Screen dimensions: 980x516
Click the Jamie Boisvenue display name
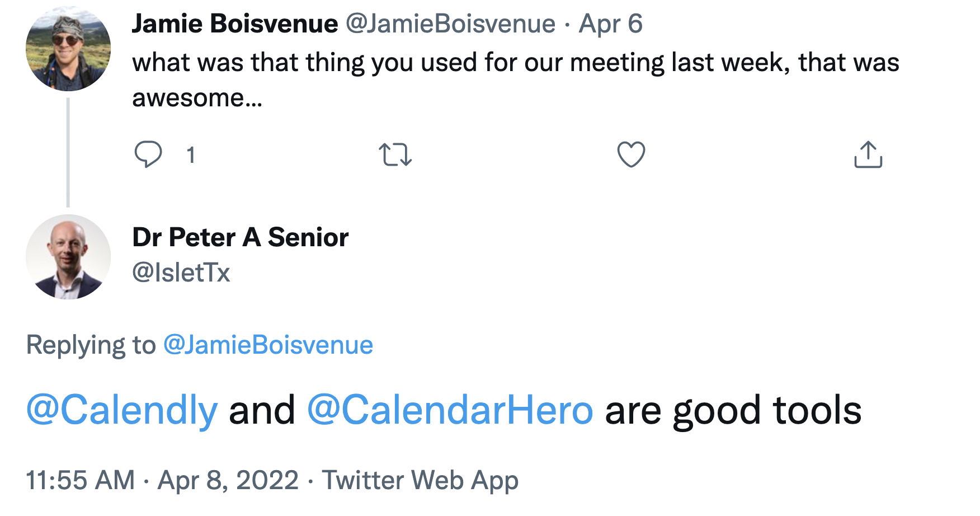coord(235,24)
